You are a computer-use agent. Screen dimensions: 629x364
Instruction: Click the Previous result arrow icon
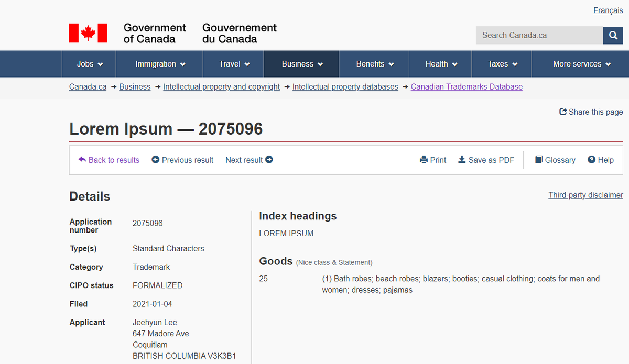click(x=155, y=160)
